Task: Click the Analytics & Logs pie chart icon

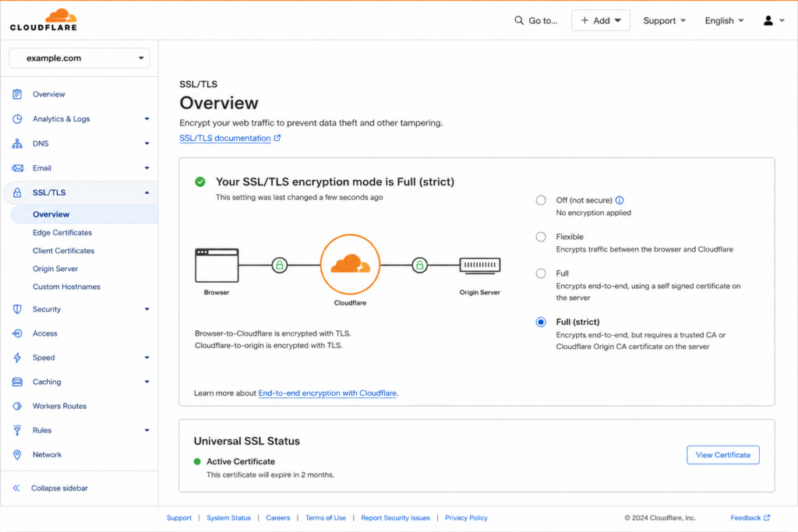Action: click(17, 119)
